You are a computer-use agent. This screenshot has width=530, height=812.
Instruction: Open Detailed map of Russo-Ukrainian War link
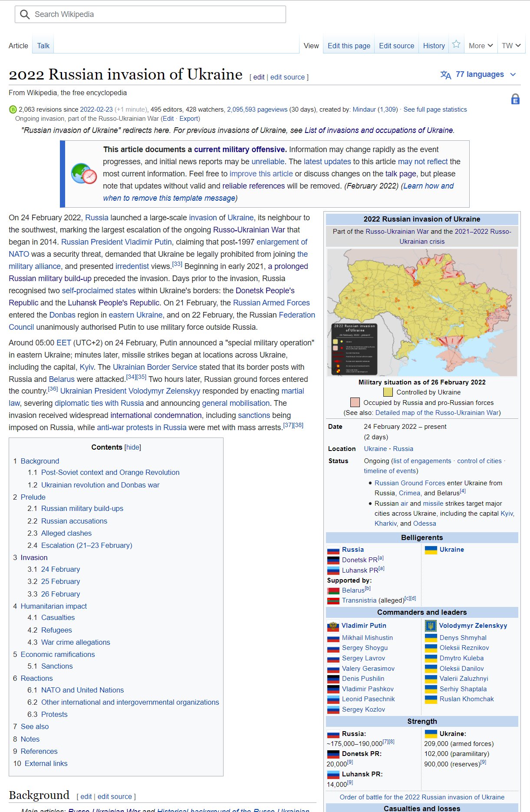pyautogui.click(x=437, y=413)
